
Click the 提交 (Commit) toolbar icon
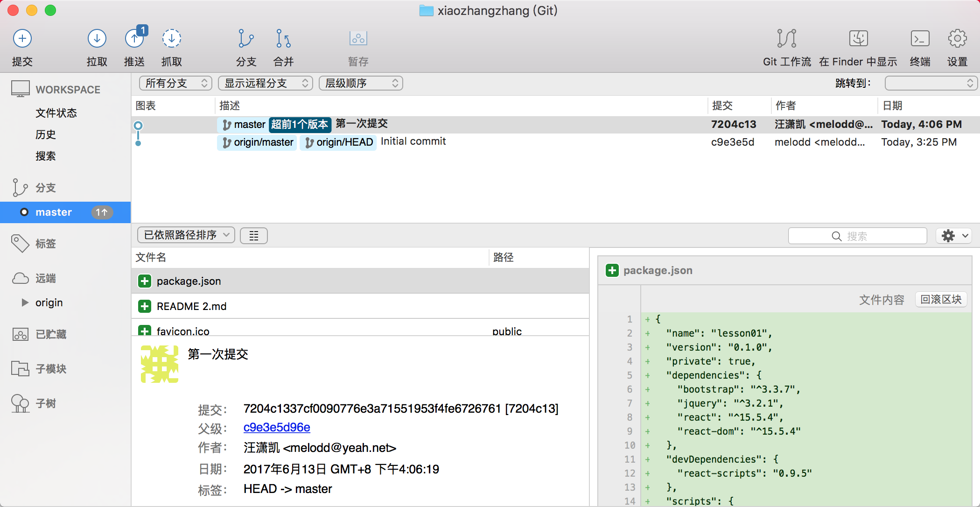point(22,39)
